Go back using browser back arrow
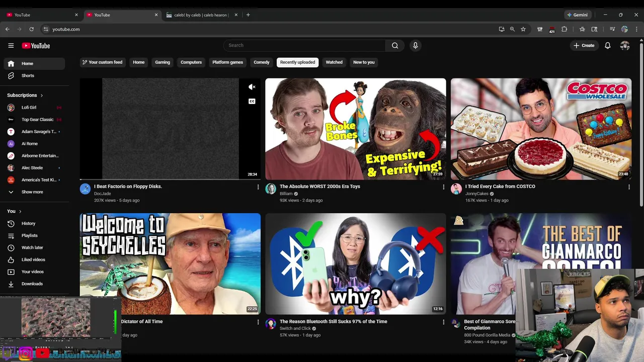The width and height of the screenshot is (644, 362). click(7, 29)
